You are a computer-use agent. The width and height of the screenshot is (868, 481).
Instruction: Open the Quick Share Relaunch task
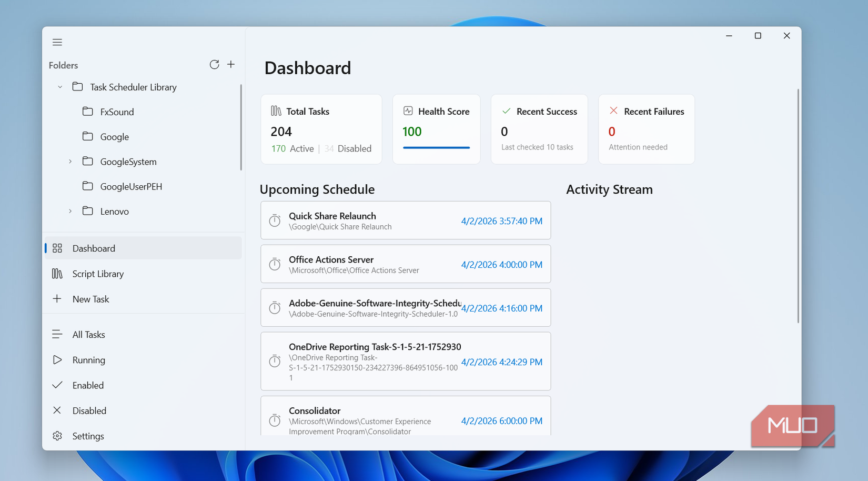pos(405,220)
